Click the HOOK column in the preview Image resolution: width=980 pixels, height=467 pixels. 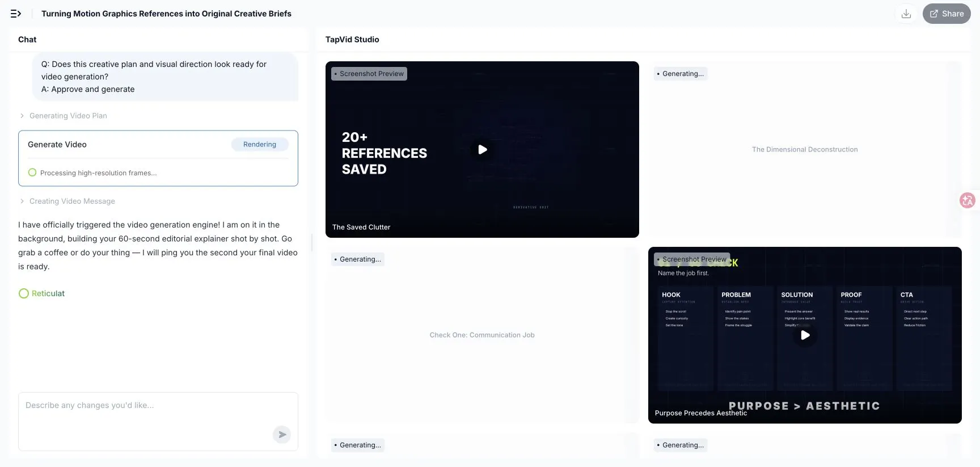[x=685, y=338]
